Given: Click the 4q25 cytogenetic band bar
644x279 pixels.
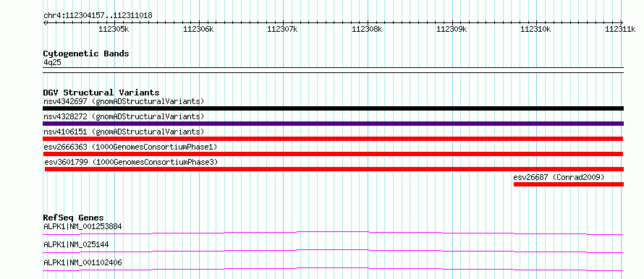Looking at the screenshot, I should [x=333, y=69].
